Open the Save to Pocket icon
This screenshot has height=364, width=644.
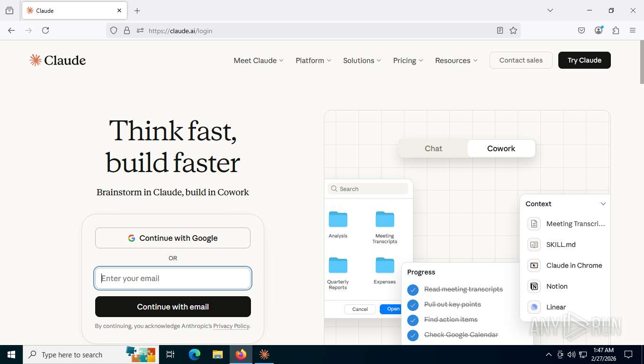click(x=581, y=30)
